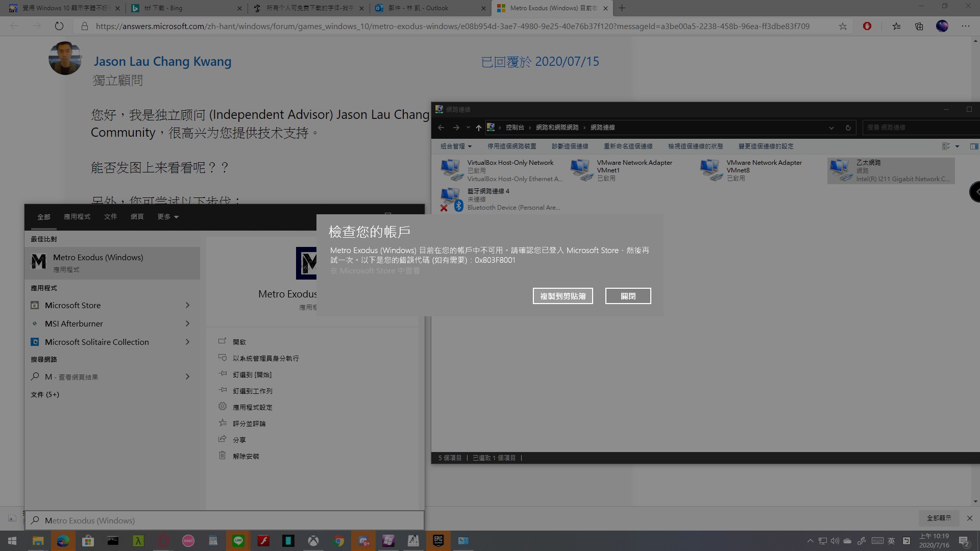Switch to the 應用程式 search tab
This screenshot has height=551, width=980.
click(x=77, y=217)
